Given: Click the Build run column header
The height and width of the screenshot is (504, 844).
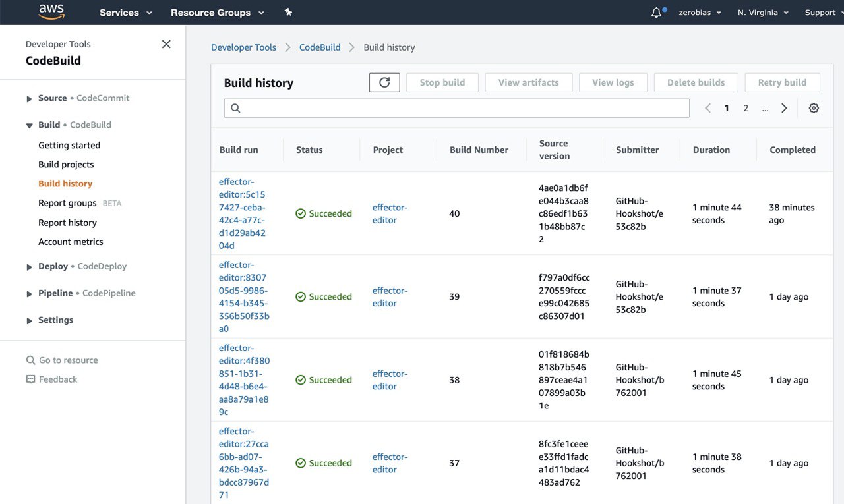Looking at the screenshot, I should tap(239, 150).
